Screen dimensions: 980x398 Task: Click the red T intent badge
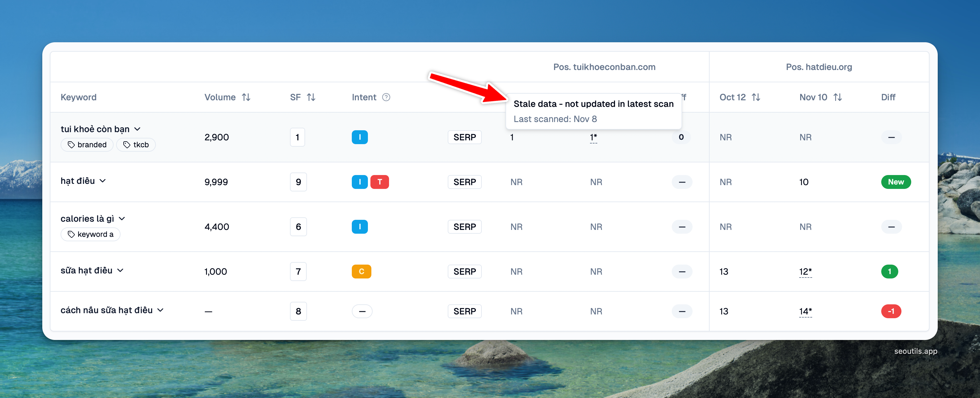click(x=379, y=182)
